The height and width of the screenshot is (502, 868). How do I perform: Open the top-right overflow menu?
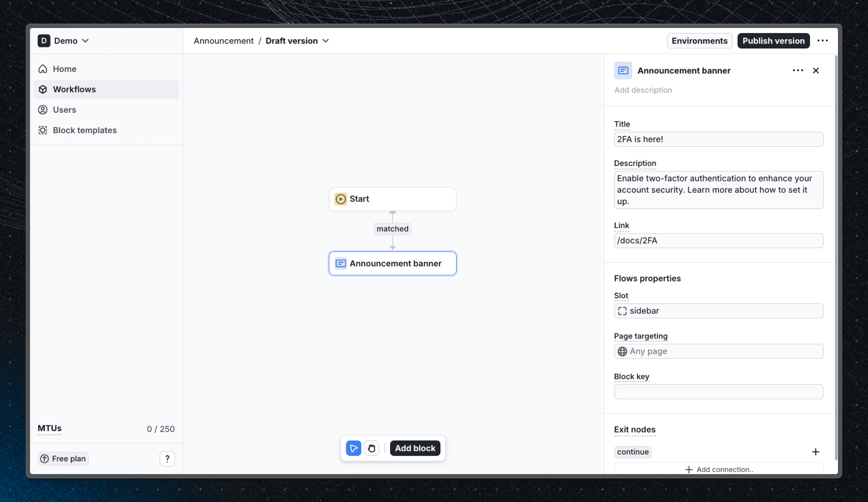(x=823, y=41)
